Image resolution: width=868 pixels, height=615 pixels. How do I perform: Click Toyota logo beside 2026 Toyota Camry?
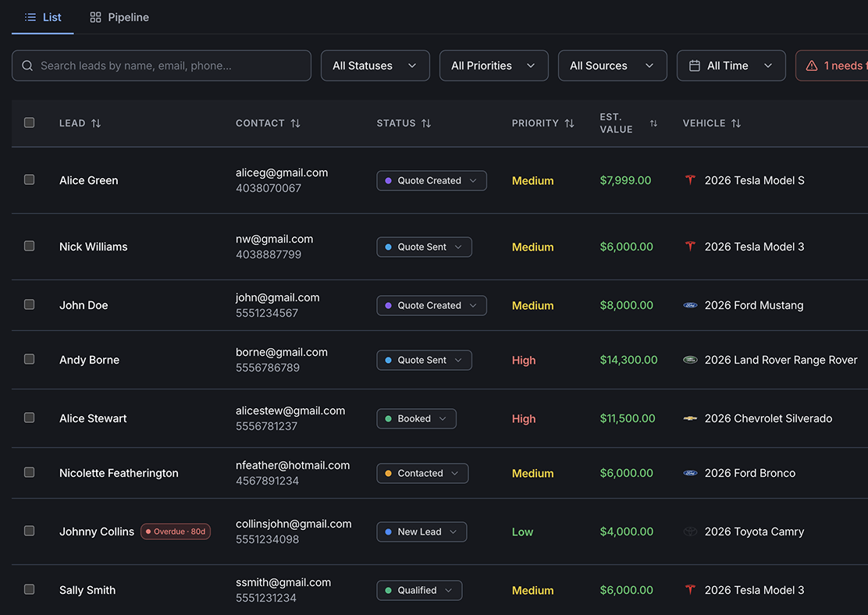coord(690,531)
